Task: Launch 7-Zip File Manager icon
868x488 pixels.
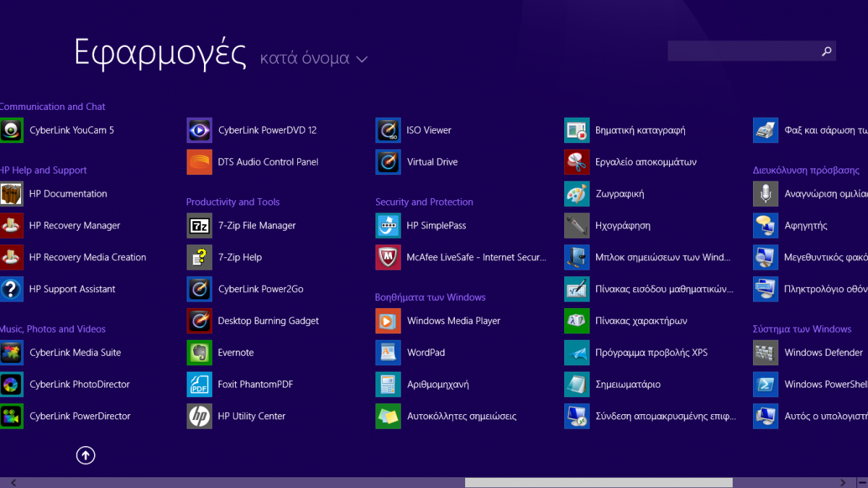Action: [x=199, y=226]
